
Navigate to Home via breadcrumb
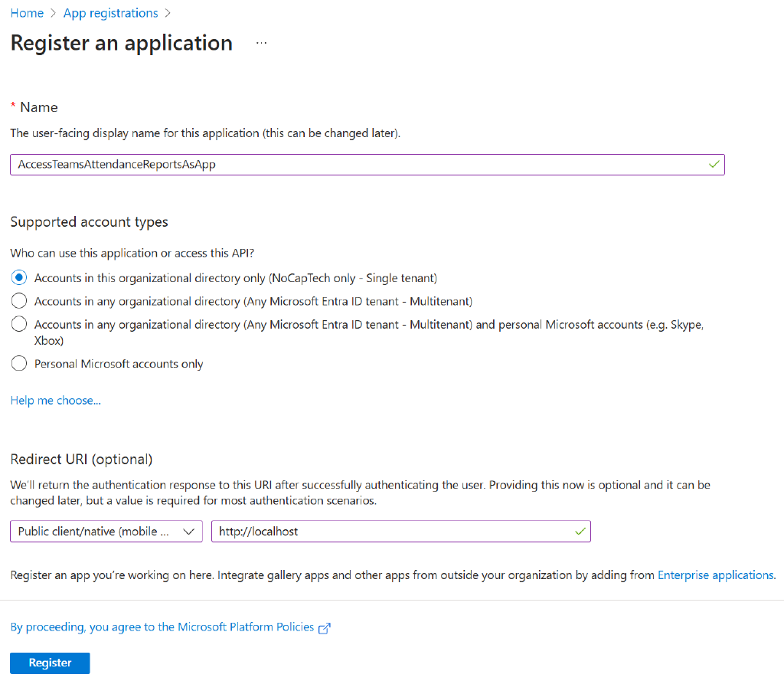click(x=27, y=13)
